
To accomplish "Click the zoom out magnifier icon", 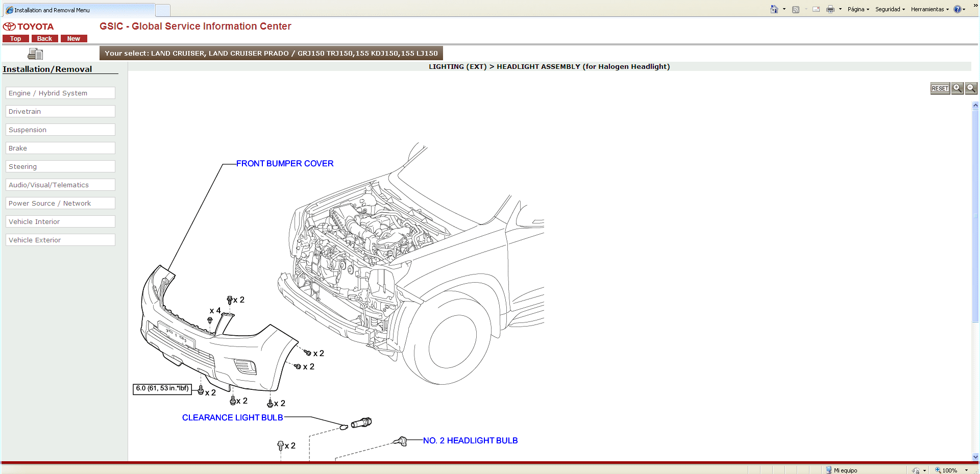I will click(971, 88).
